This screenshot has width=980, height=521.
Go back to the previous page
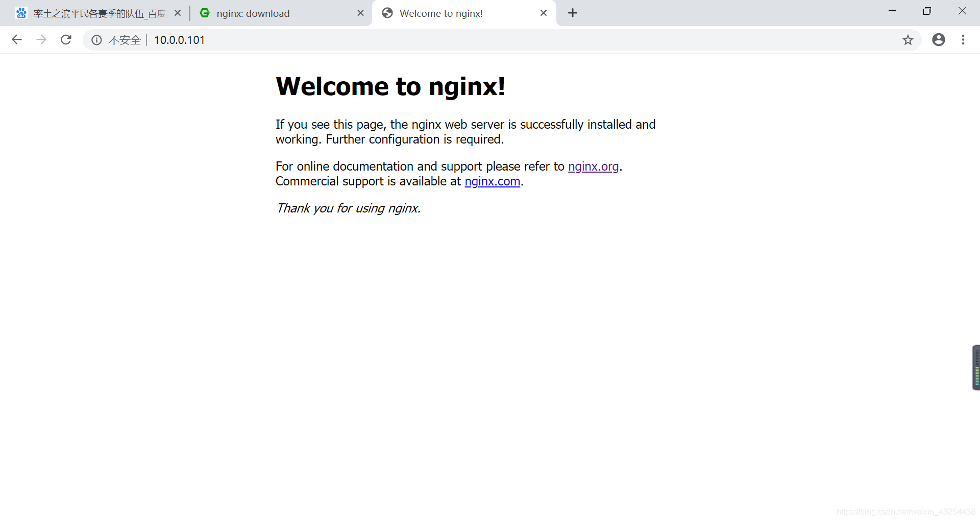(17, 40)
